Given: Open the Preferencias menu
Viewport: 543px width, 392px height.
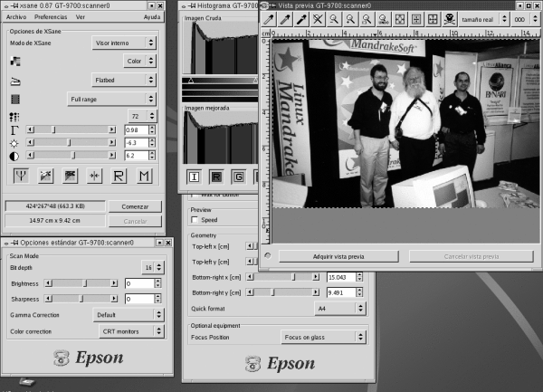Looking at the screenshot, I should click(x=51, y=17).
